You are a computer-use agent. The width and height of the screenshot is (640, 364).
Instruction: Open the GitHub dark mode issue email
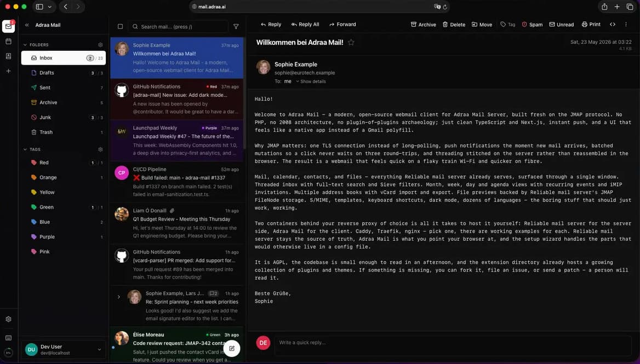click(177, 100)
